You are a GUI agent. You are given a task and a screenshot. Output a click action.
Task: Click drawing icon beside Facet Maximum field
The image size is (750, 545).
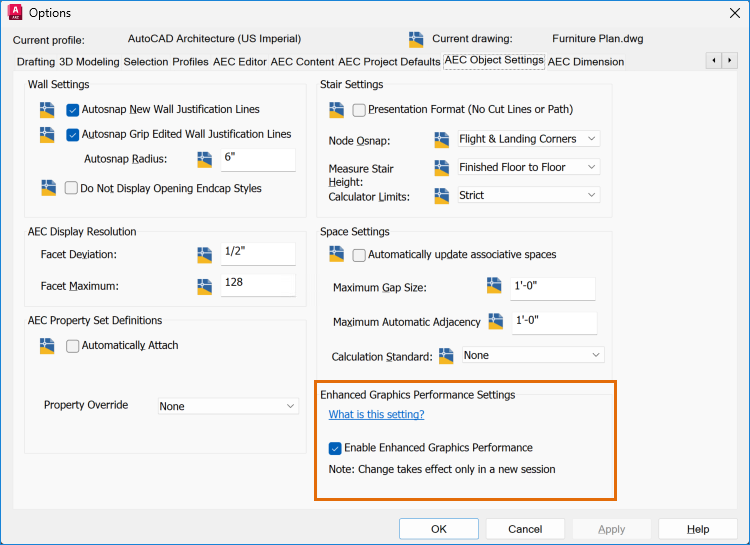click(205, 286)
